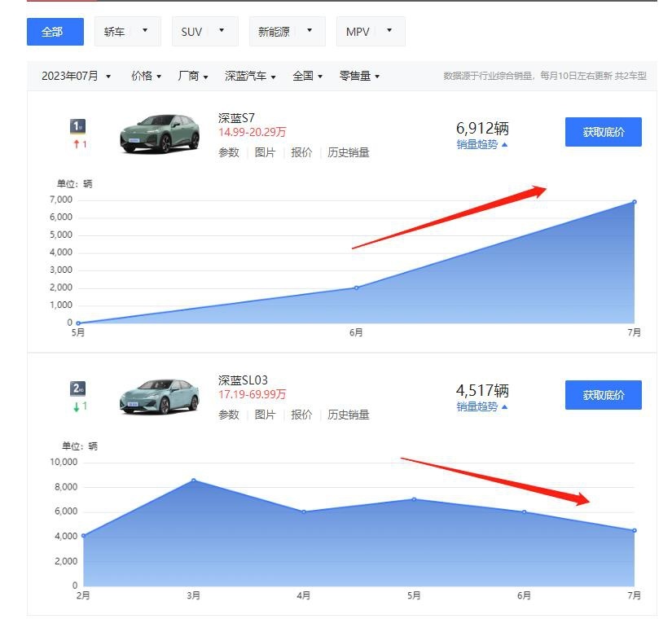Viewport: 672px width, 619px height.
Task: Select the 全部 category tab
Action: pos(55,32)
